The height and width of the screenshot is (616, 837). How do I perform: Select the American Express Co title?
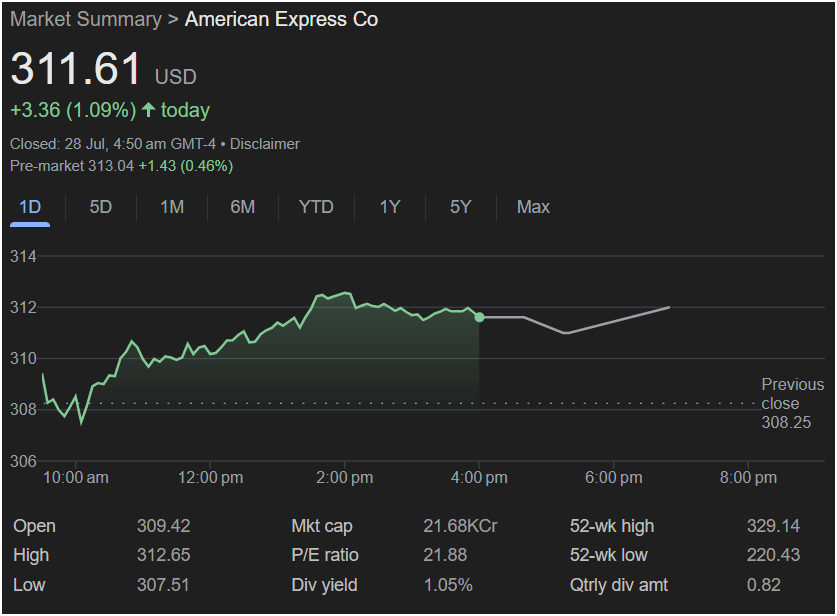point(281,20)
